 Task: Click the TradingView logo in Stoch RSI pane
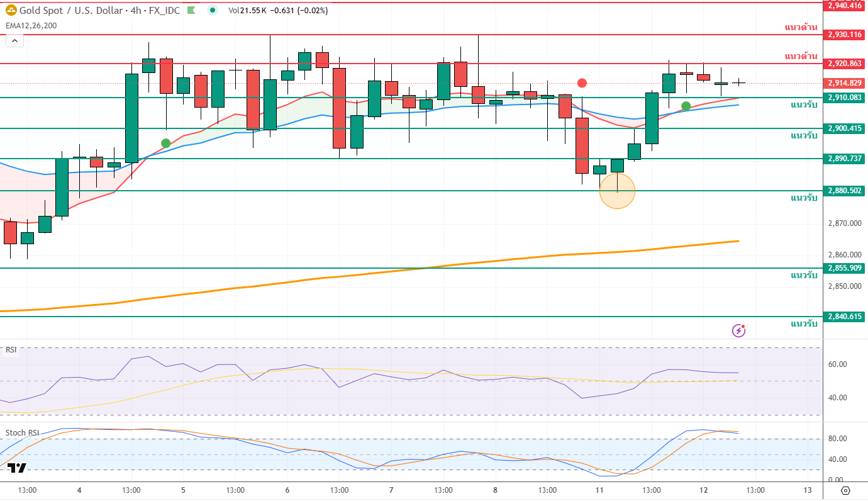point(18,468)
